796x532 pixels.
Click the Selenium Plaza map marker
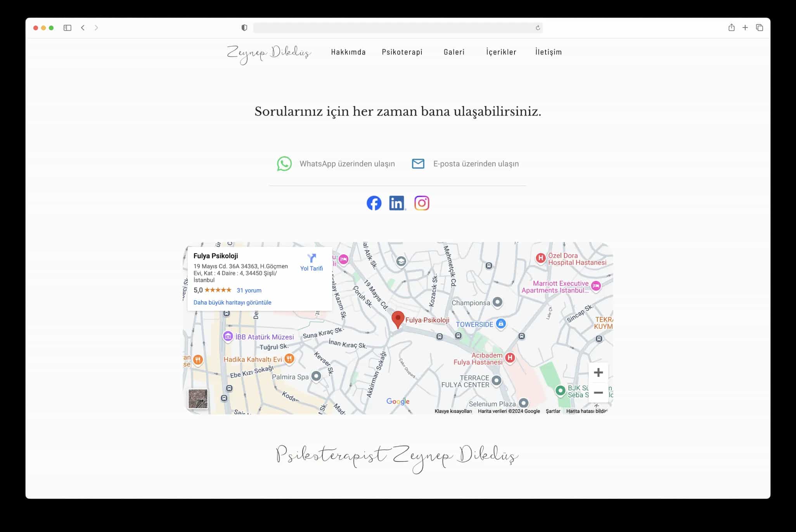pyautogui.click(x=524, y=403)
